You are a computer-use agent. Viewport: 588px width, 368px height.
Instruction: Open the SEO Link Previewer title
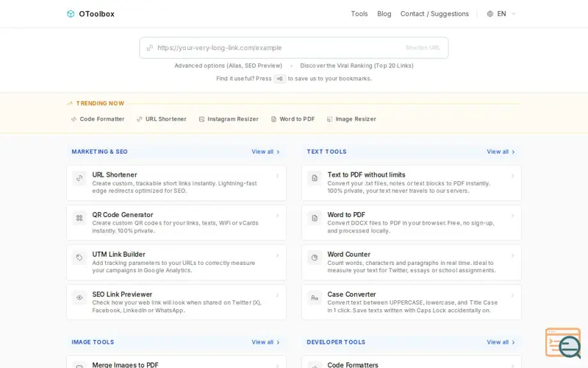click(x=122, y=294)
